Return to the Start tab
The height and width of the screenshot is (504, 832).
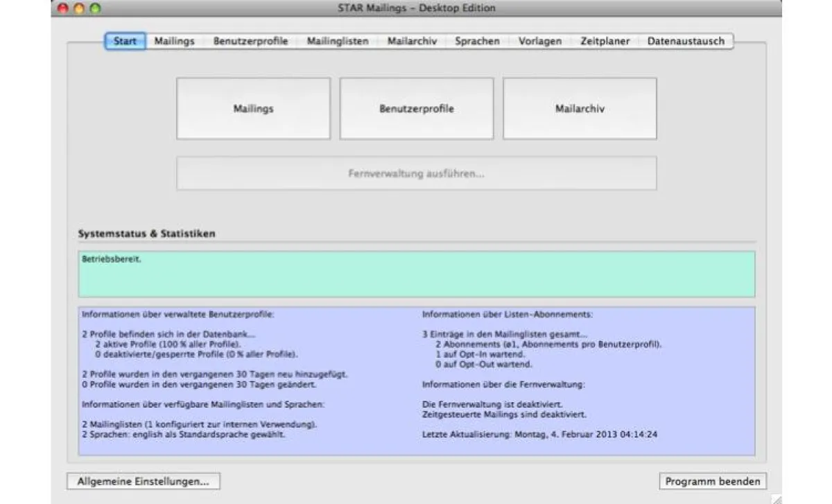(x=125, y=41)
